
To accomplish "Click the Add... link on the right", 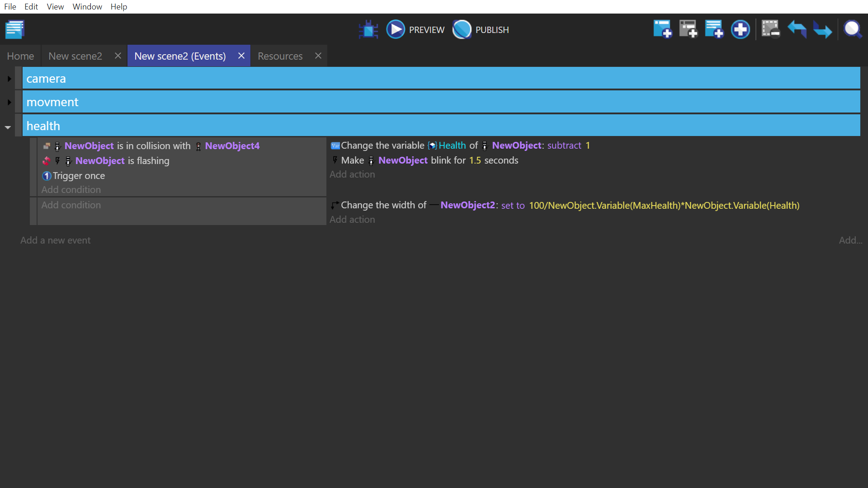I will pos(850,240).
